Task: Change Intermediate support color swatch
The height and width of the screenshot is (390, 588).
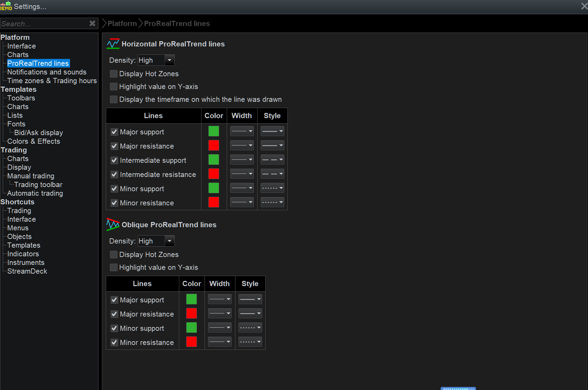Action: pos(214,160)
